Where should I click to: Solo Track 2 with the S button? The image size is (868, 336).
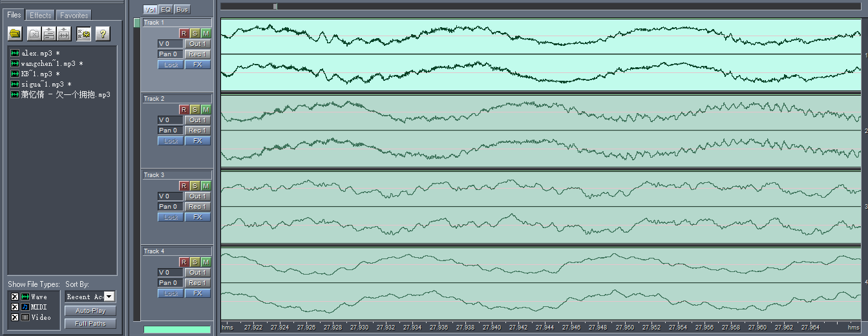coord(195,110)
